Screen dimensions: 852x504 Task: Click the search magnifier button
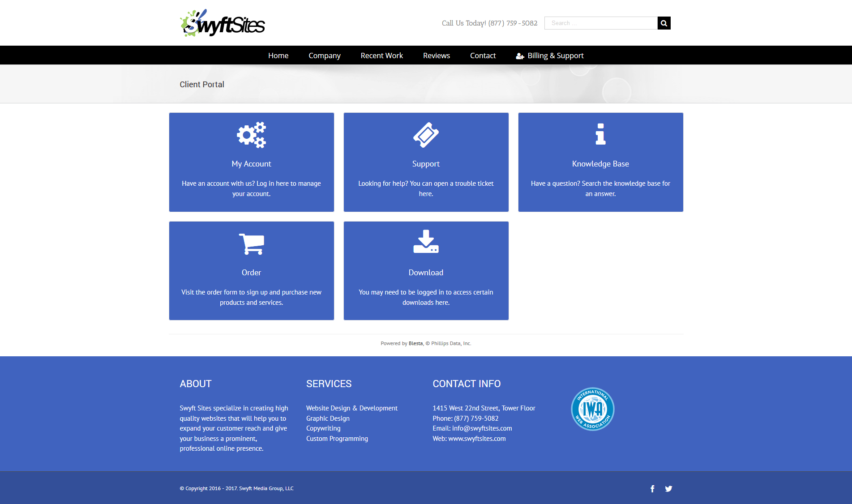[x=664, y=23]
